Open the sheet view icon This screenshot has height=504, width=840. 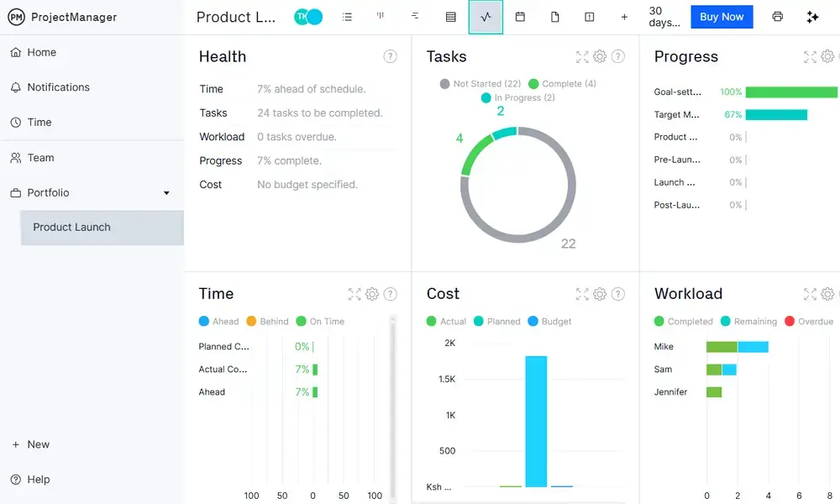[x=450, y=17]
